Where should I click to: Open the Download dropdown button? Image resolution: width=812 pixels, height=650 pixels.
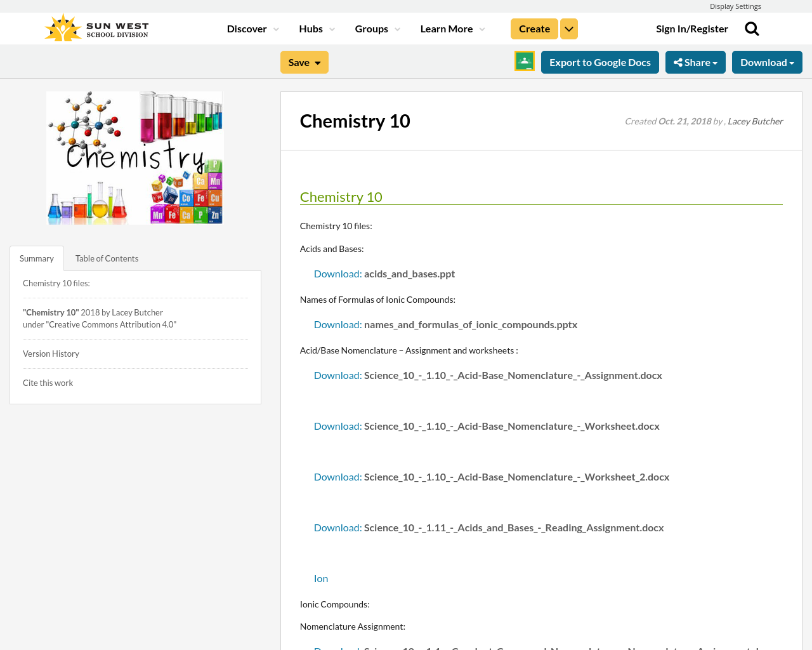(x=766, y=62)
